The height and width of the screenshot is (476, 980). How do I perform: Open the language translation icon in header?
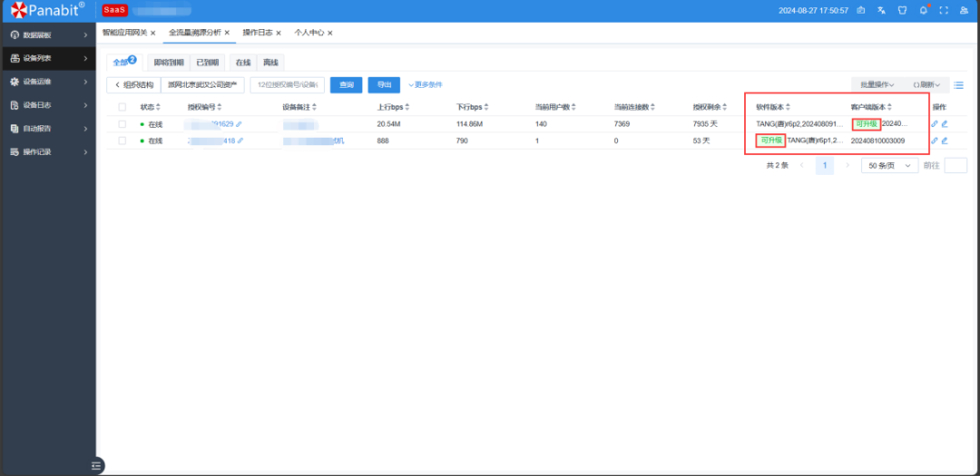pyautogui.click(x=881, y=10)
